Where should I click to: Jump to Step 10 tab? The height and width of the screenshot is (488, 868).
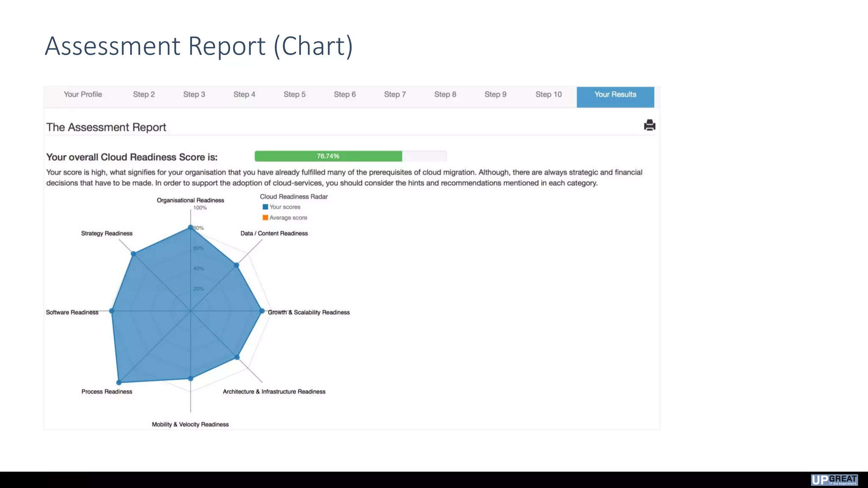548,94
